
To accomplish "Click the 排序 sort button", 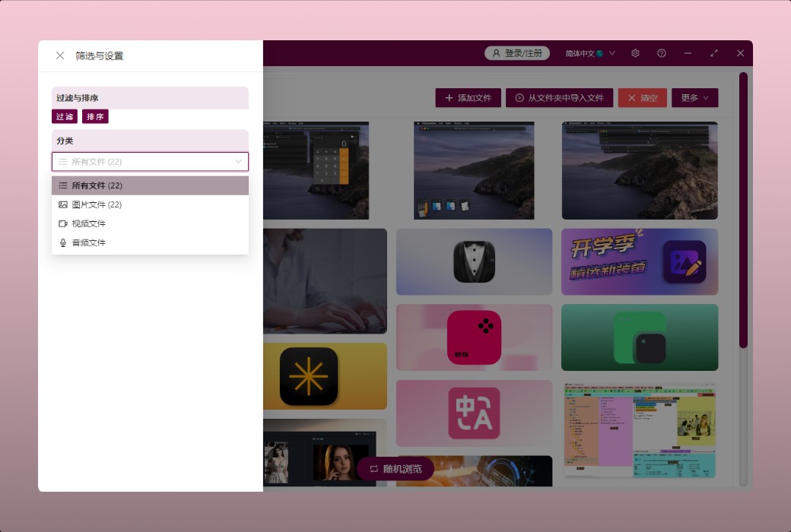I will pyautogui.click(x=95, y=116).
